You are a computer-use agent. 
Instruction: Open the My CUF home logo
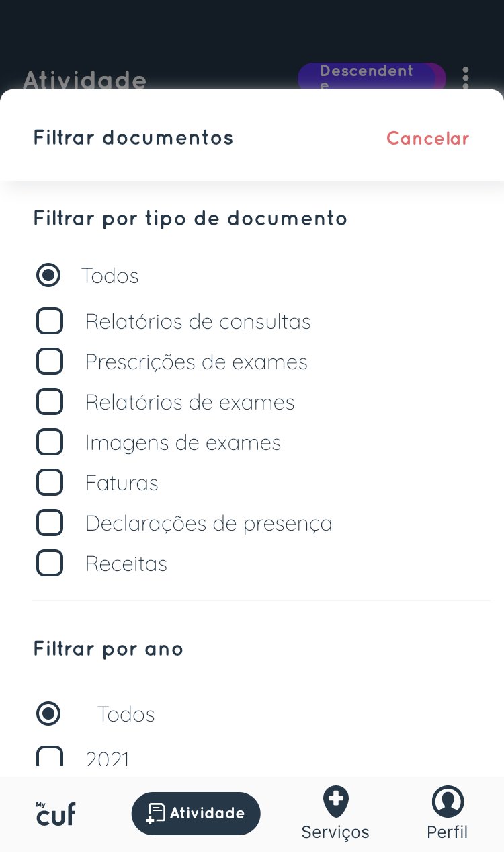click(56, 813)
